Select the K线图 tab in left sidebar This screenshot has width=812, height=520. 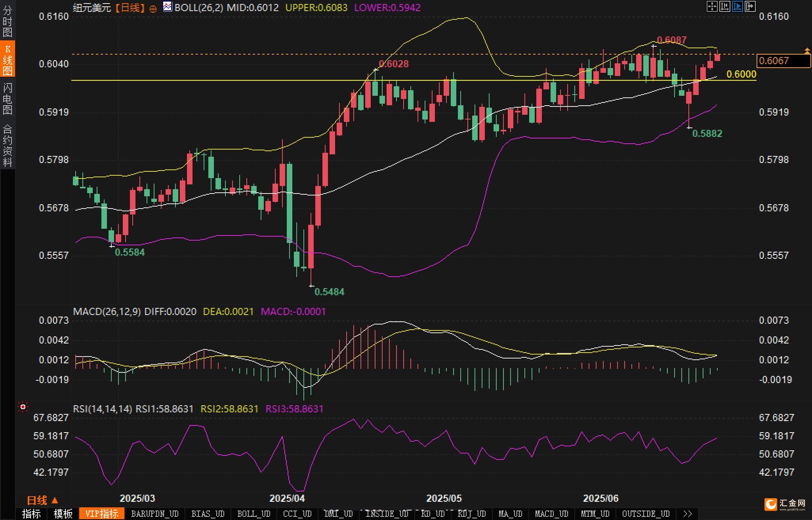click(x=8, y=59)
